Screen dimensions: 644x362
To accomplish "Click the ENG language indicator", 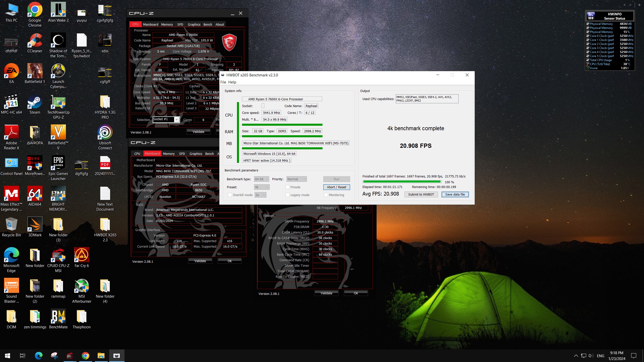I will tap(600, 356).
